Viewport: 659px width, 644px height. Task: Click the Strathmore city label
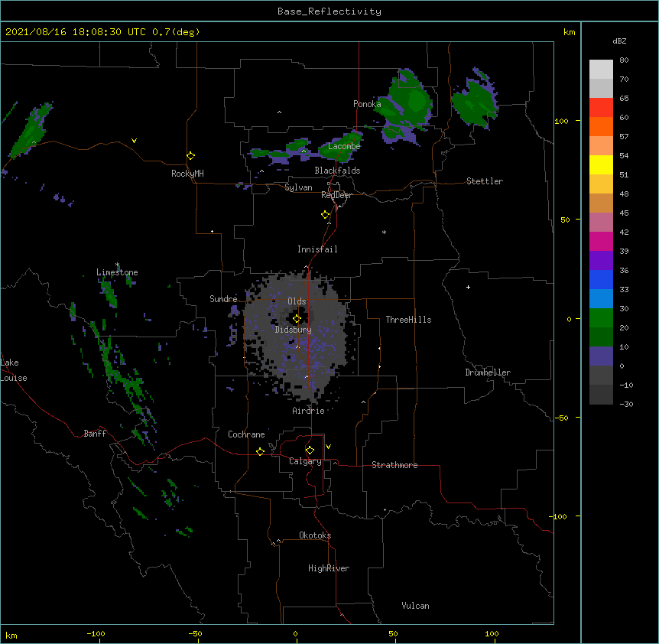(394, 465)
